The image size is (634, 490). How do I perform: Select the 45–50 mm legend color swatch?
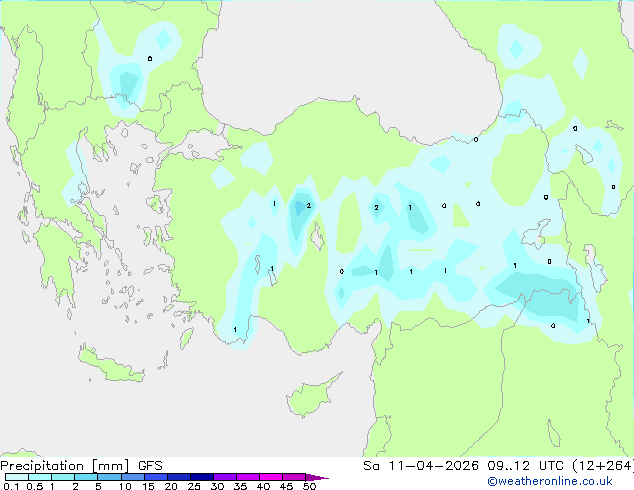pos(294,477)
